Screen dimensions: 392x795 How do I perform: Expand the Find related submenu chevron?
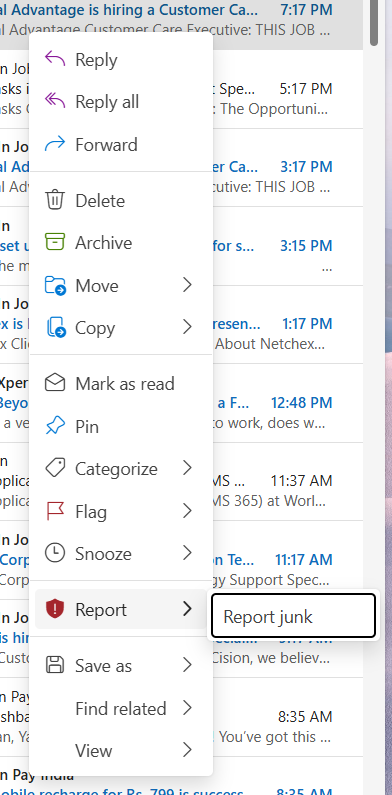pyautogui.click(x=188, y=708)
